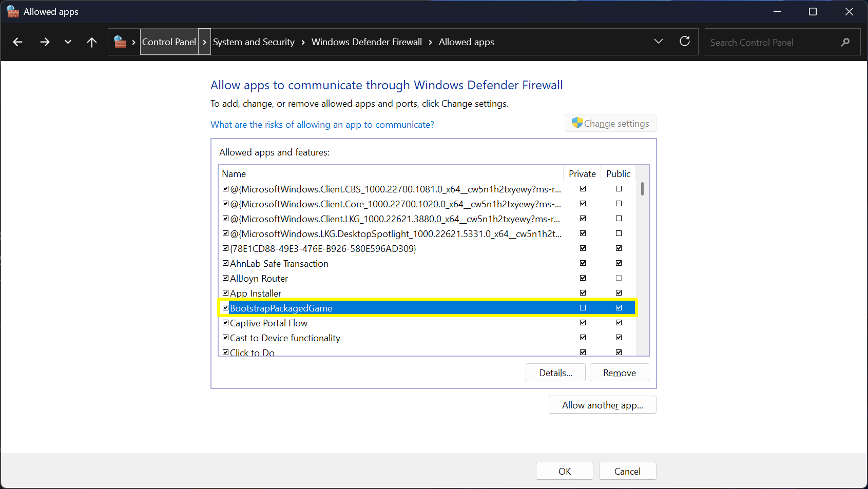Open System and Security breadcrumb
The height and width of the screenshot is (489, 868).
click(254, 42)
